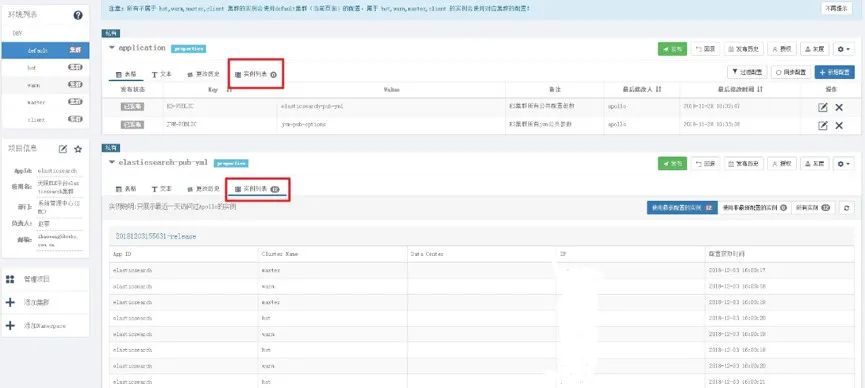The height and width of the screenshot is (388, 865).
Task: Click blue 新增配置 button
Action: pos(834,72)
